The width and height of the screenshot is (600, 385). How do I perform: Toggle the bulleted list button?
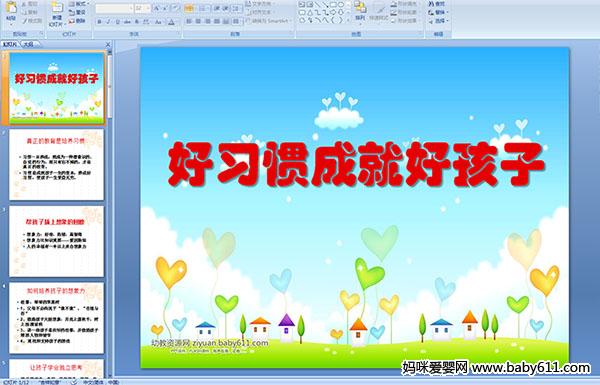[189, 8]
